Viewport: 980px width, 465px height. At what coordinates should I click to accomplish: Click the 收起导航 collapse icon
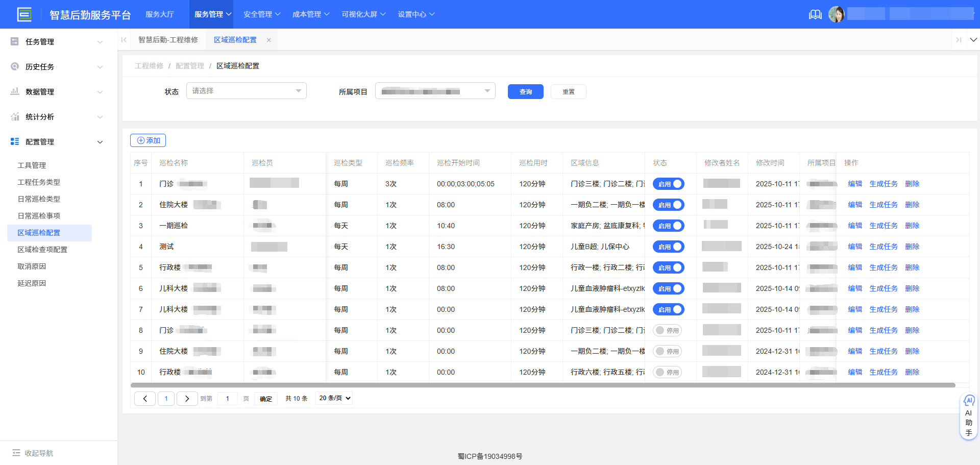click(16, 453)
